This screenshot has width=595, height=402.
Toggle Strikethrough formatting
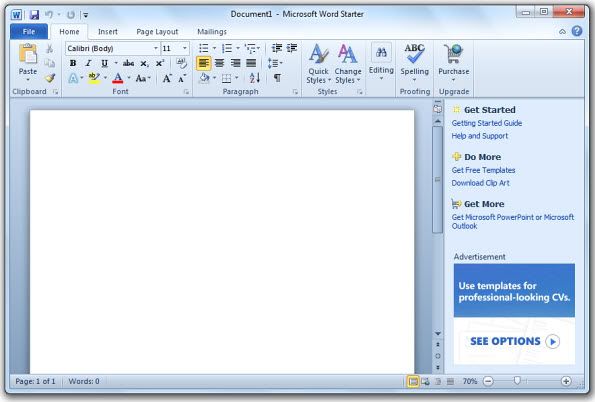[x=128, y=63]
